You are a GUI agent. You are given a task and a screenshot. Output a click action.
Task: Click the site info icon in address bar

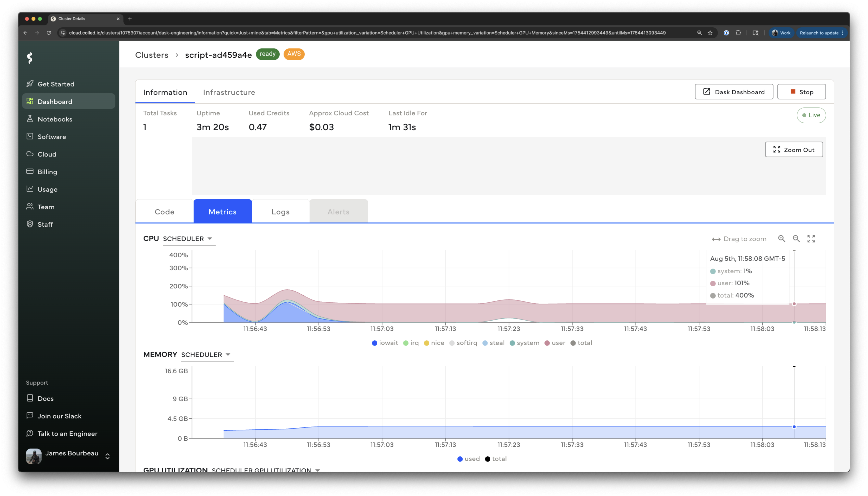pyautogui.click(x=63, y=33)
